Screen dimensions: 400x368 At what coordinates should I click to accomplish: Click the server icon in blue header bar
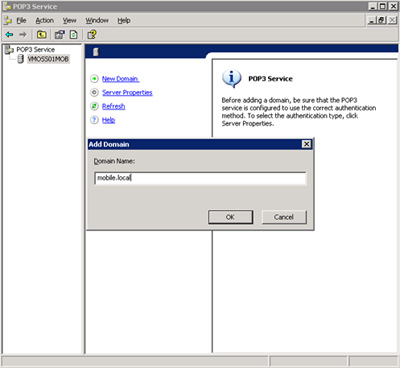coord(96,52)
